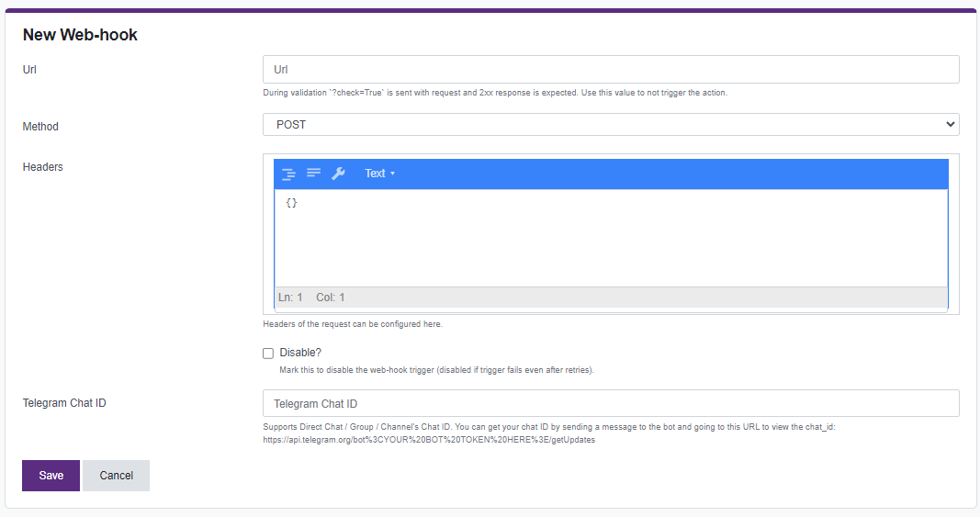Place the cursor in the Headers code area
The width and height of the screenshot is (980, 517).
point(611,237)
